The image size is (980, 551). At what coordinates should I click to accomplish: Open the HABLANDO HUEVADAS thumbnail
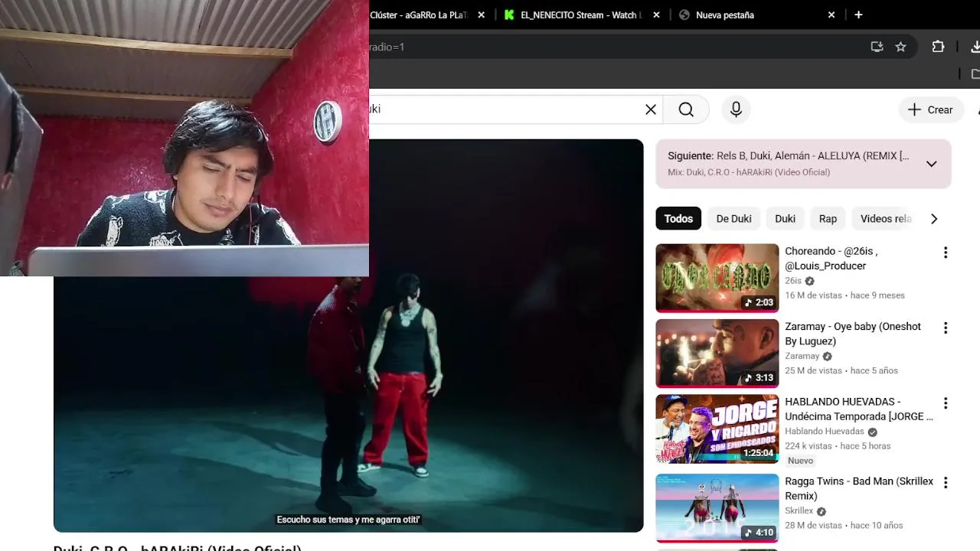pyautogui.click(x=717, y=429)
